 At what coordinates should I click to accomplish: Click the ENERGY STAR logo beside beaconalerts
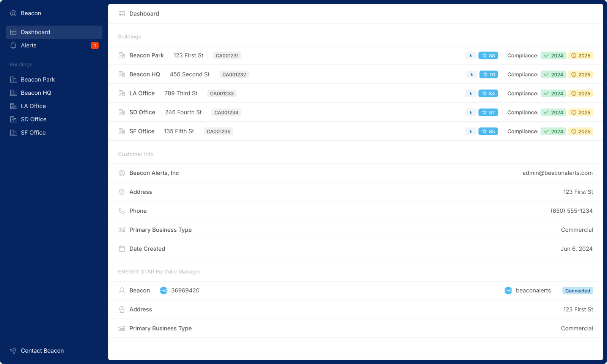point(508,290)
